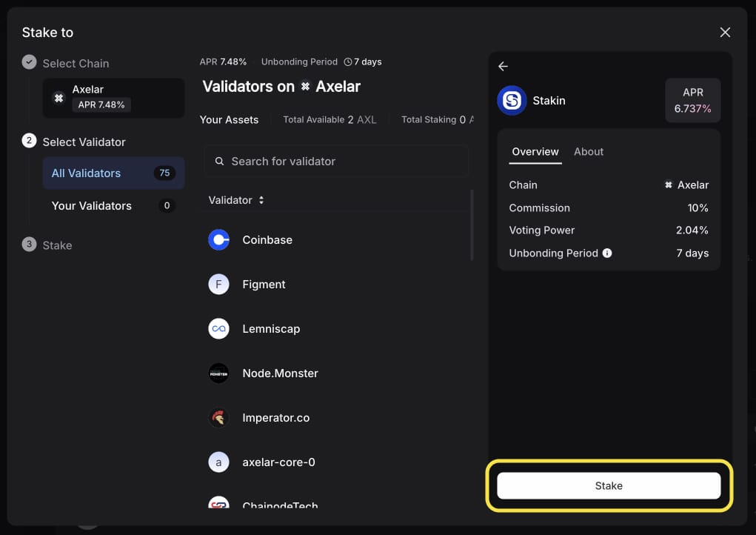Choose Coinbase validator name

(x=267, y=240)
